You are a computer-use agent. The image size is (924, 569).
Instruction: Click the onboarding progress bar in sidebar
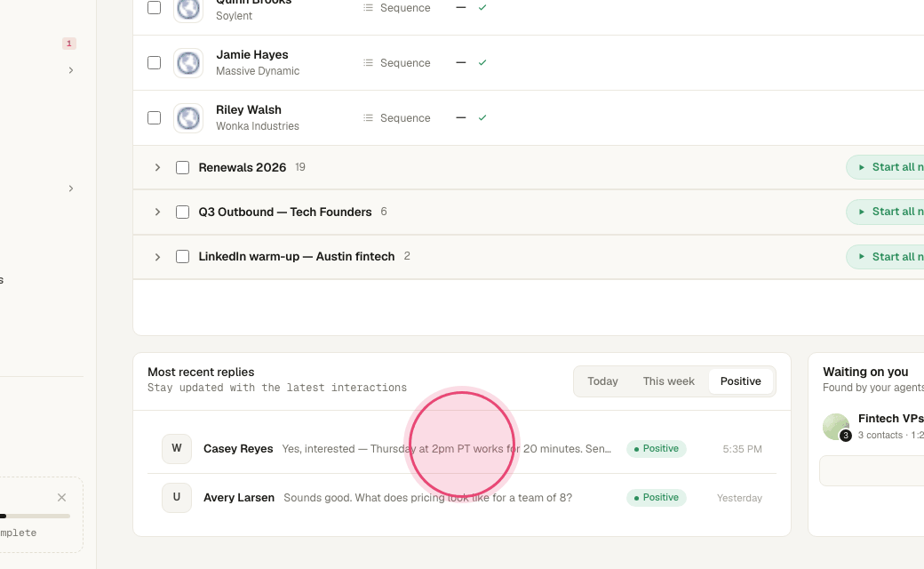[35, 516]
